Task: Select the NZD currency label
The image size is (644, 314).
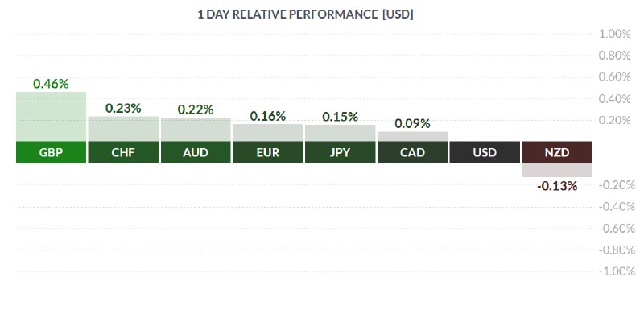Action: pyautogui.click(x=557, y=152)
